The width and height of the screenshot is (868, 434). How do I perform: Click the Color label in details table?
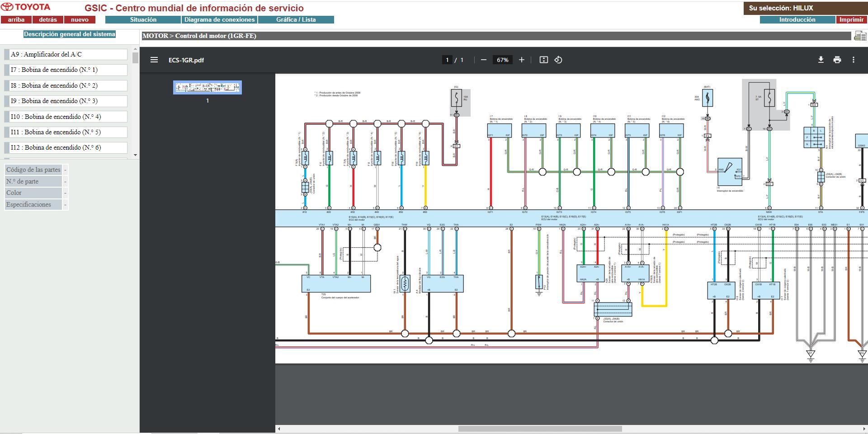pos(33,193)
